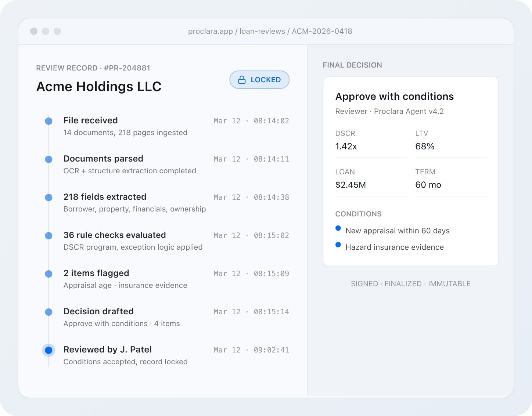Click the Hazard insurance evidence condition
Image resolution: width=532 pixels, height=416 pixels.
coord(395,247)
